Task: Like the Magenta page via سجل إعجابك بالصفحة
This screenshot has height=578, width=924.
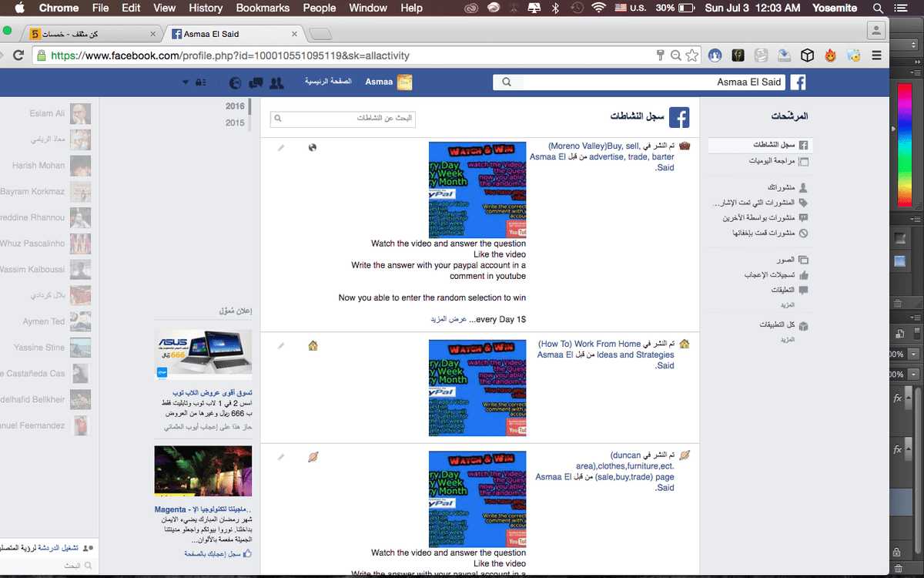Action: (218, 553)
